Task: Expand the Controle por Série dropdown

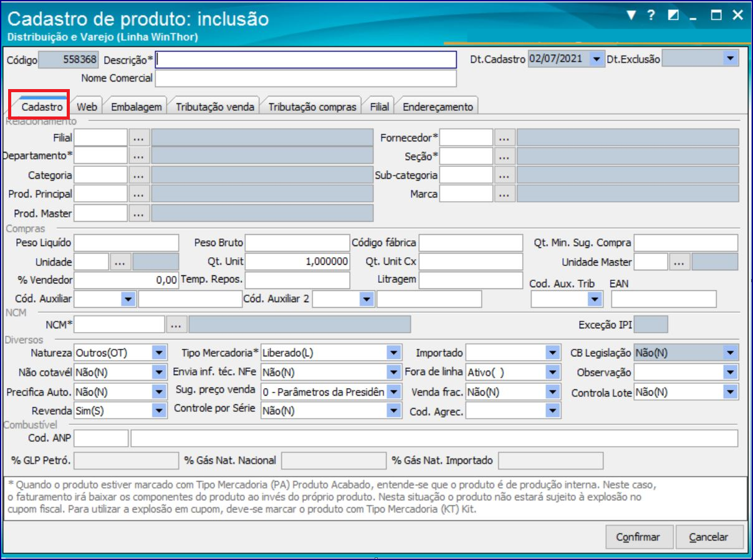Action: [393, 411]
